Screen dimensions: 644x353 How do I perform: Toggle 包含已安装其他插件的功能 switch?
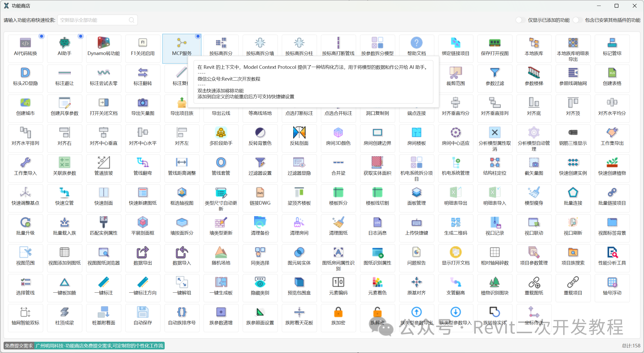tap(577, 20)
